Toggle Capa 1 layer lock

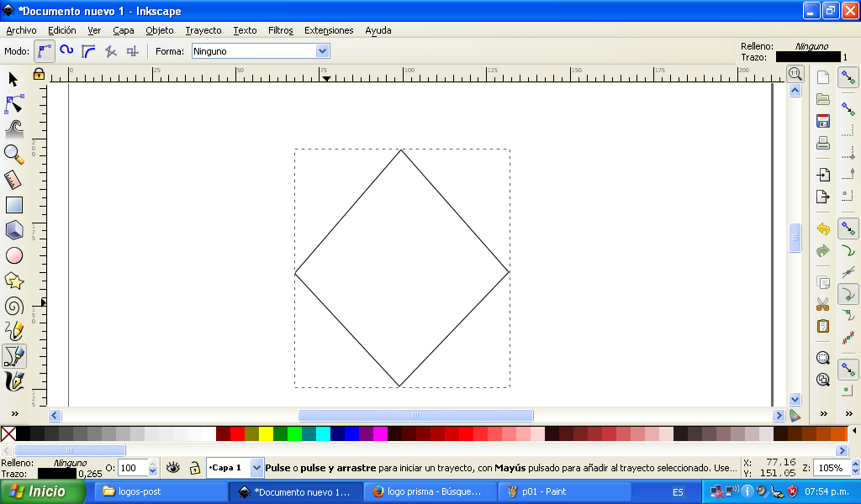click(194, 468)
